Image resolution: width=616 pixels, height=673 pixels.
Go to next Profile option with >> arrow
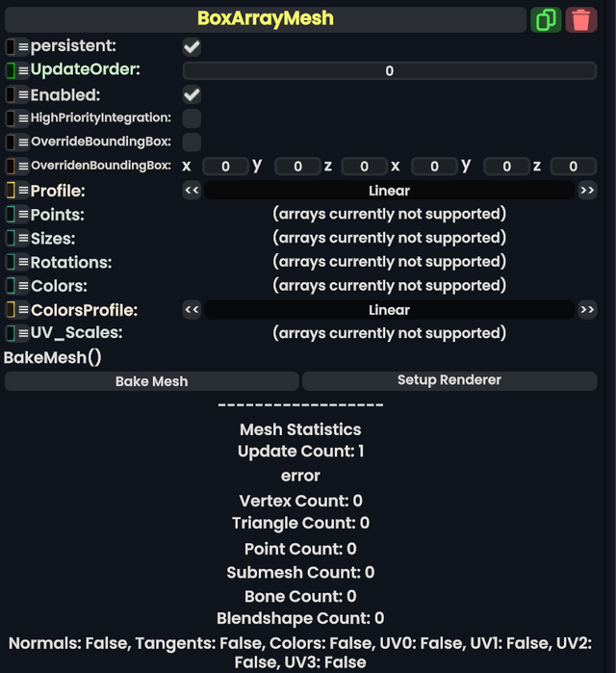(587, 191)
